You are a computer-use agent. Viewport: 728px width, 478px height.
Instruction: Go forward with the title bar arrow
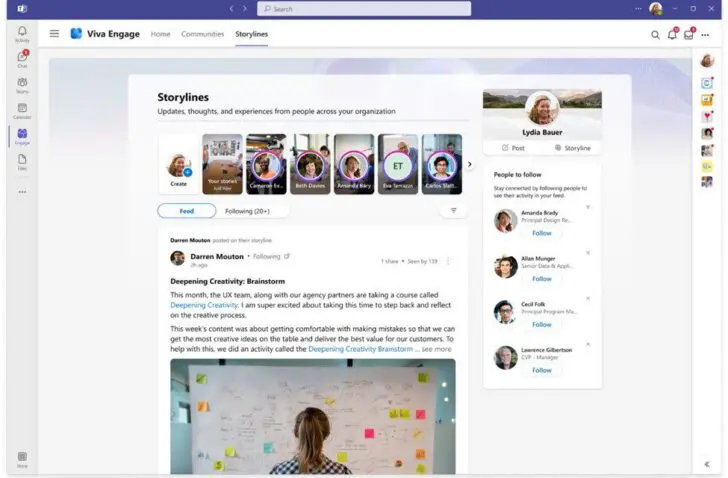click(x=245, y=8)
